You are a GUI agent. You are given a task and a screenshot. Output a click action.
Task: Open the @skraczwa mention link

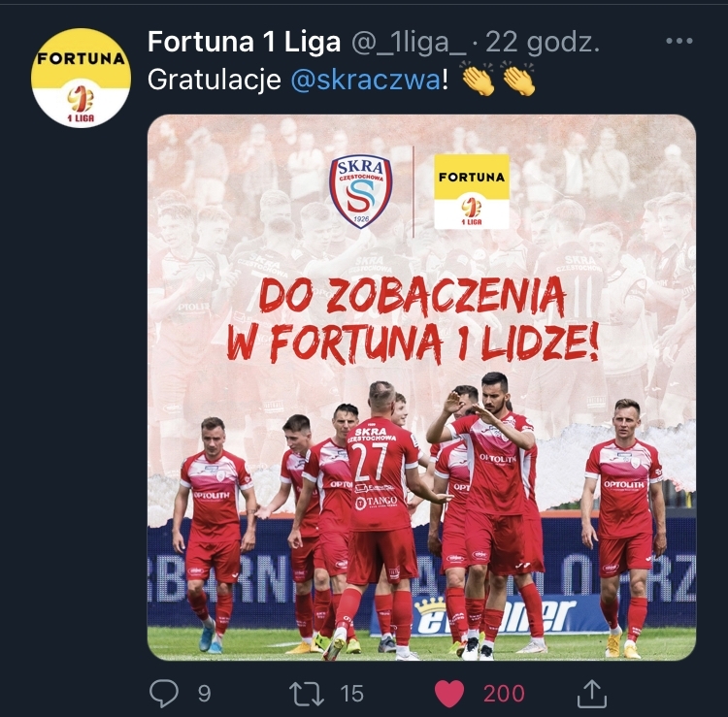(x=365, y=80)
